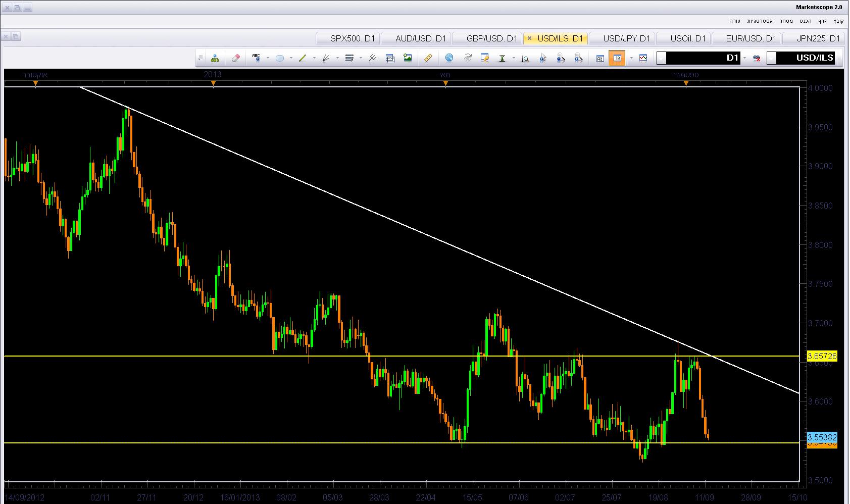Image resolution: width=850 pixels, height=504 pixels.
Task: Open the אסטרטגיות (Strategies) menu
Action: click(x=760, y=21)
